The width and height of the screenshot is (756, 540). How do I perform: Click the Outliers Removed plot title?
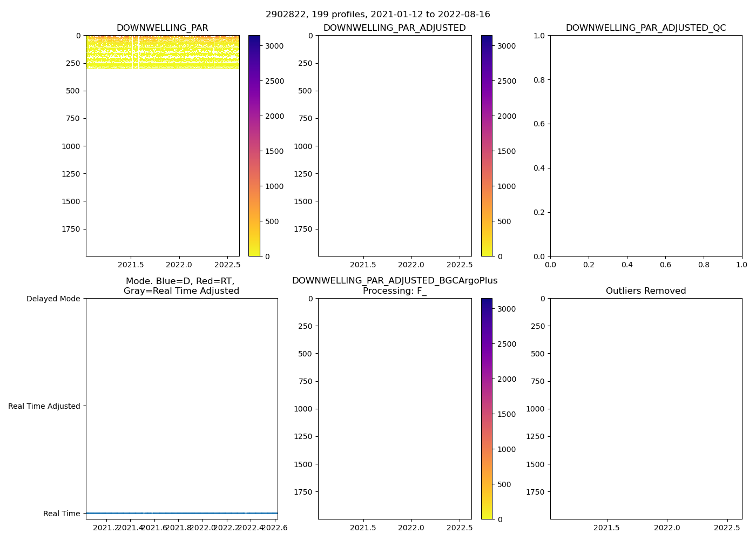[x=646, y=291]
